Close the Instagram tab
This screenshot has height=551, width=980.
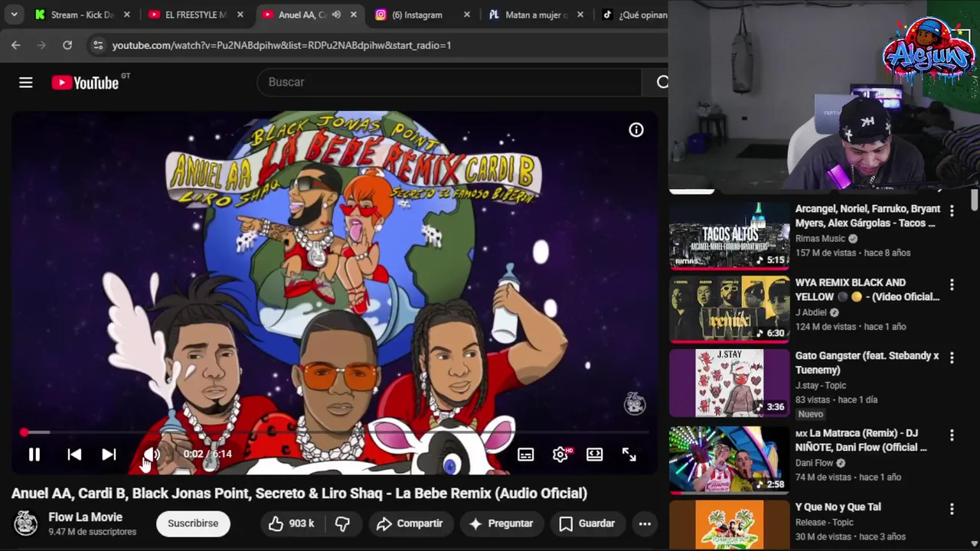tap(466, 15)
